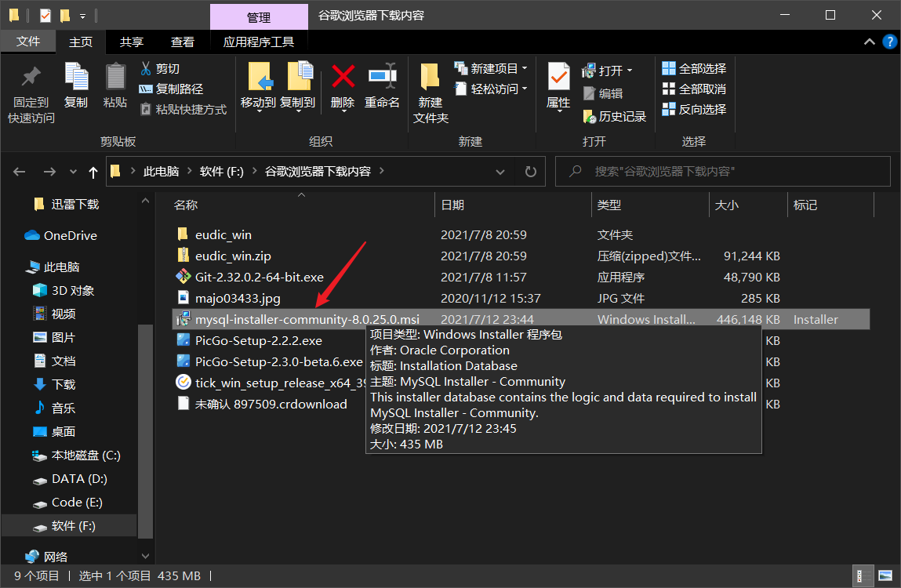This screenshot has width=901, height=588.
Task: Switch to the 主页 Home tab
Action: click(x=81, y=42)
